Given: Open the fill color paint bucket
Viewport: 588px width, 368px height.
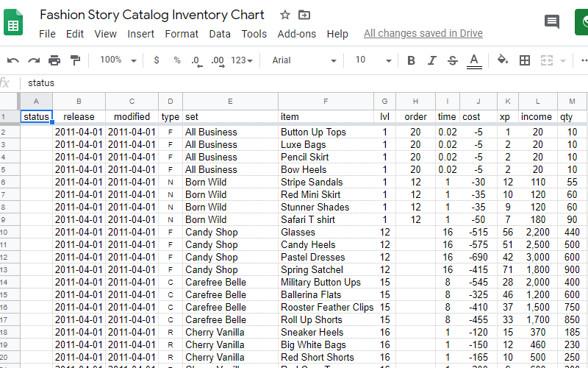Looking at the screenshot, I should pyautogui.click(x=503, y=60).
